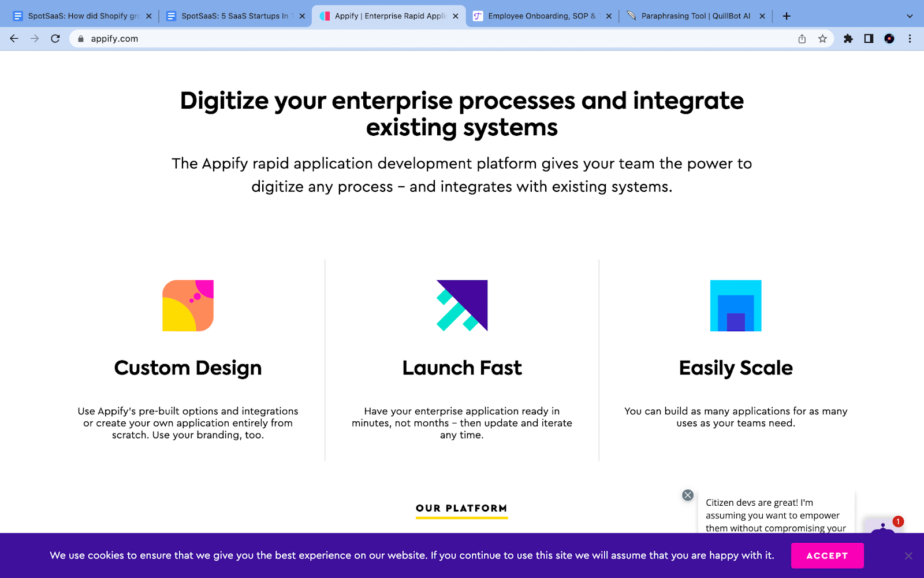Reload the appify.com page
Viewport: 924px width, 578px height.
point(55,39)
